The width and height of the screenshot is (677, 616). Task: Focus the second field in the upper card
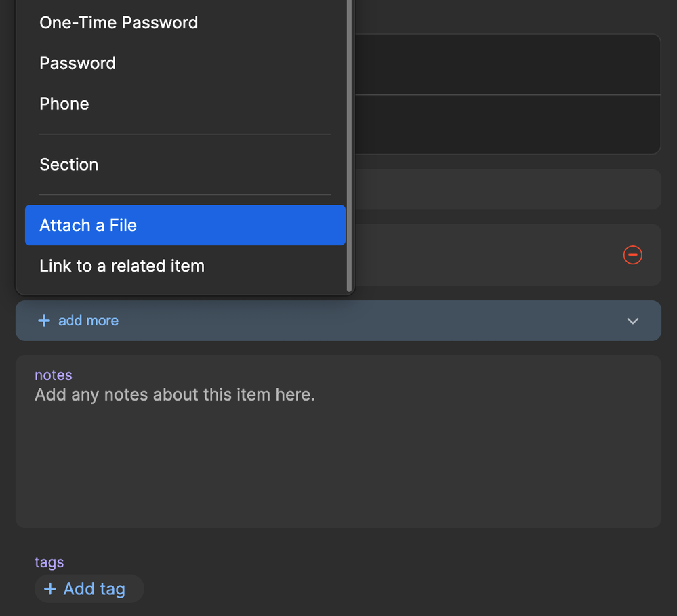pos(507,125)
